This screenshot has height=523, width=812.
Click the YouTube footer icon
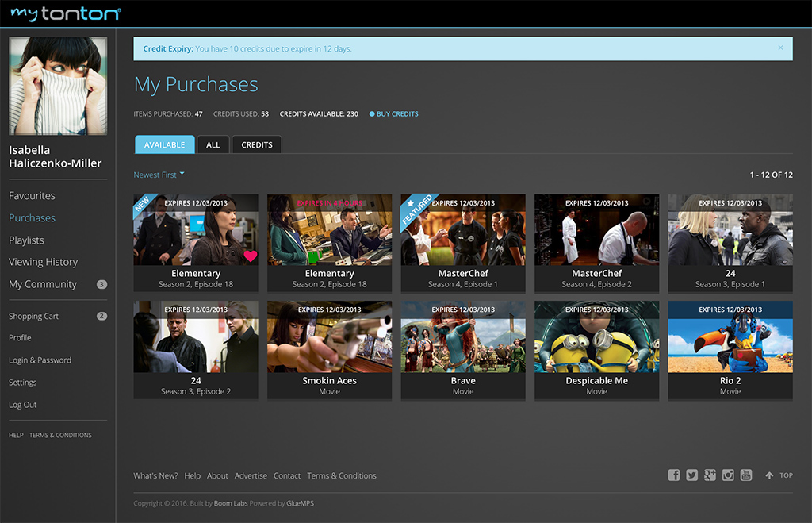[746, 475]
